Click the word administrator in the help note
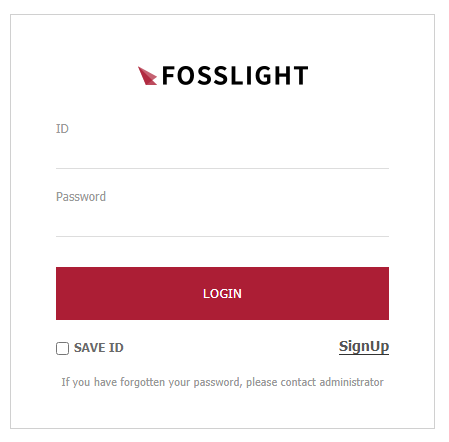 click(x=352, y=382)
